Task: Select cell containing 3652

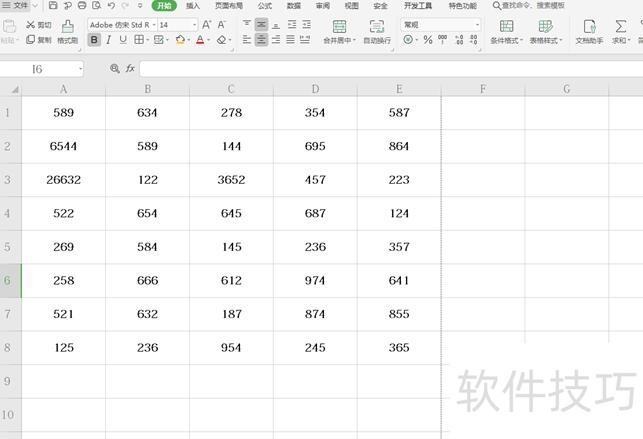Action: pos(231,180)
